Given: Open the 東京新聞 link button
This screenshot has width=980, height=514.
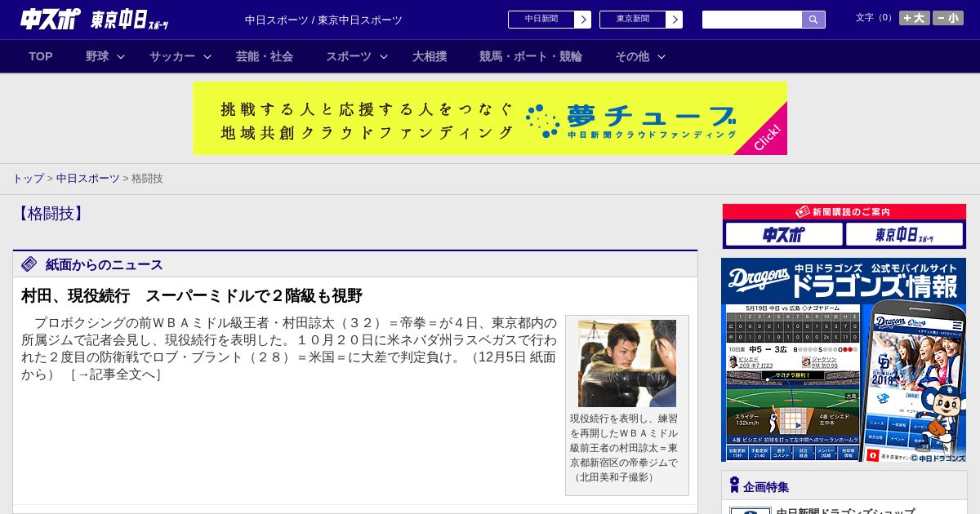Looking at the screenshot, I should pos(632,20).
